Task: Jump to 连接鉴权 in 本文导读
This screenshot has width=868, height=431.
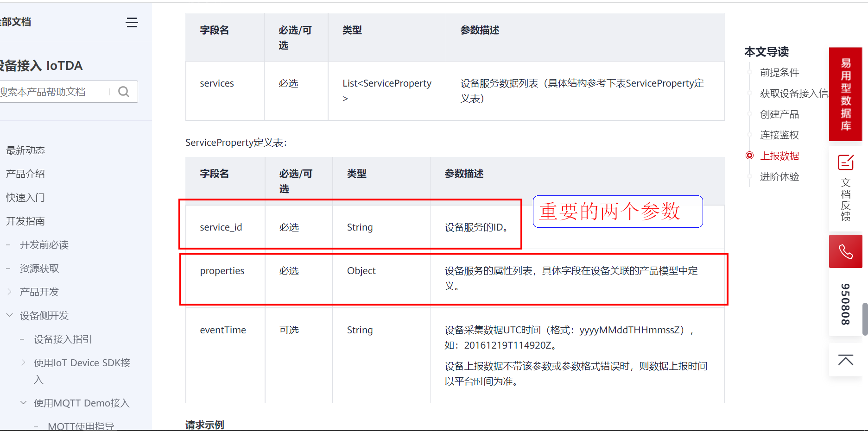Action: (779, 135)
